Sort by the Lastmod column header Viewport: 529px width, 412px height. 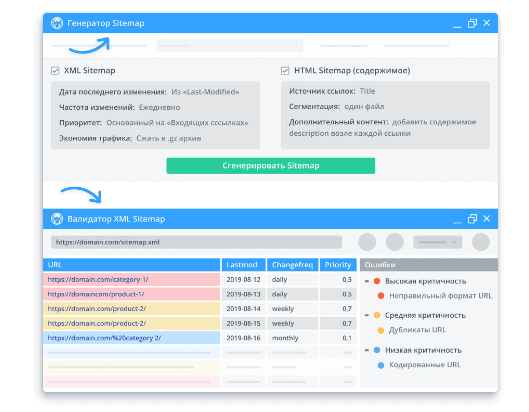coord(244,265)
